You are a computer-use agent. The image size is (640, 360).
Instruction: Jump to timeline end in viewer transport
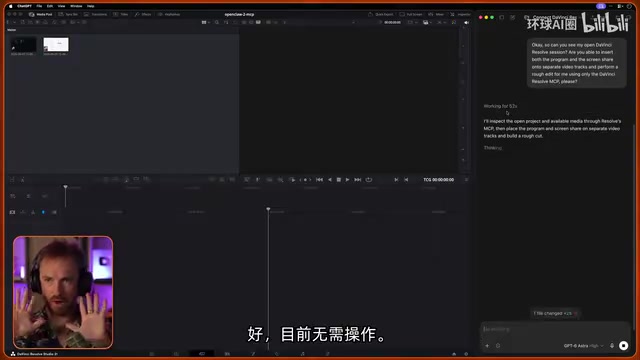click(358, 180)
